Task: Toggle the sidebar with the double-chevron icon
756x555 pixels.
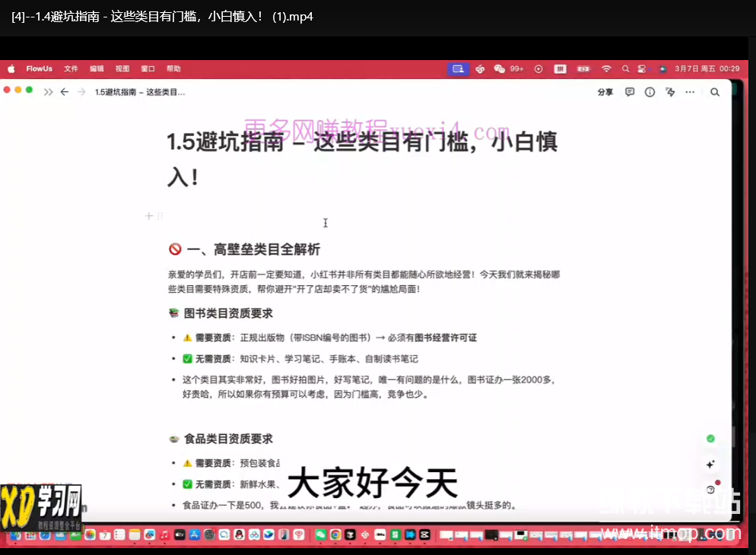Action: pos(47,92)
